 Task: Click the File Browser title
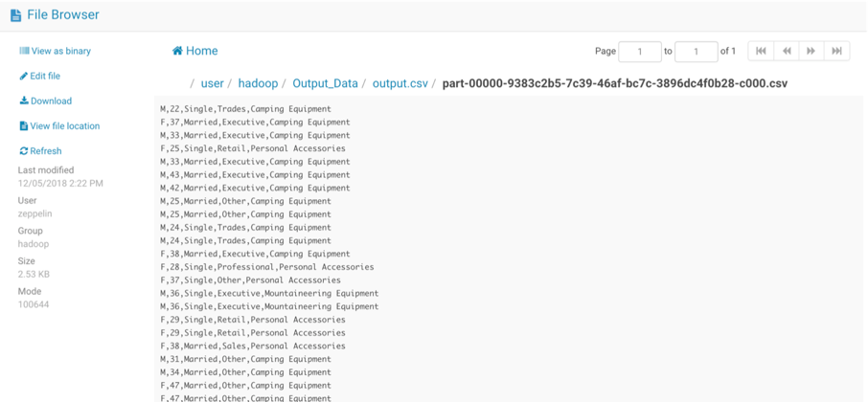pyautogui.click(x=63, y=15)
